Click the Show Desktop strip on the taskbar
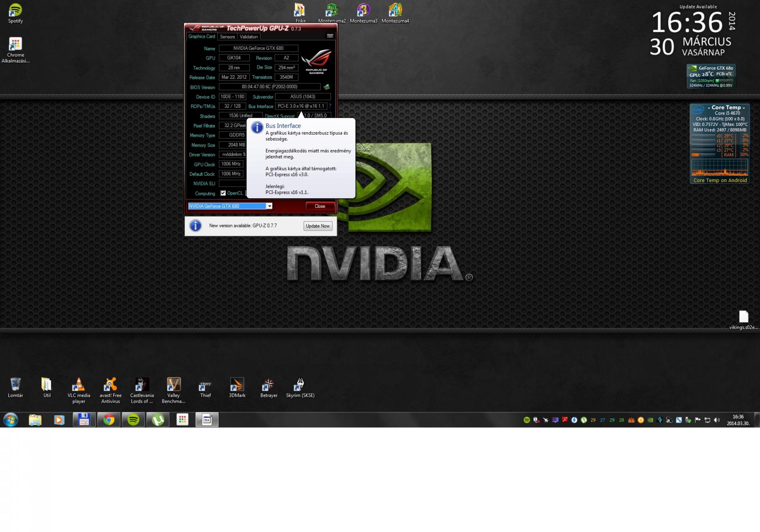The width and height of the screenshot is (760, 532). click(757, 420)
